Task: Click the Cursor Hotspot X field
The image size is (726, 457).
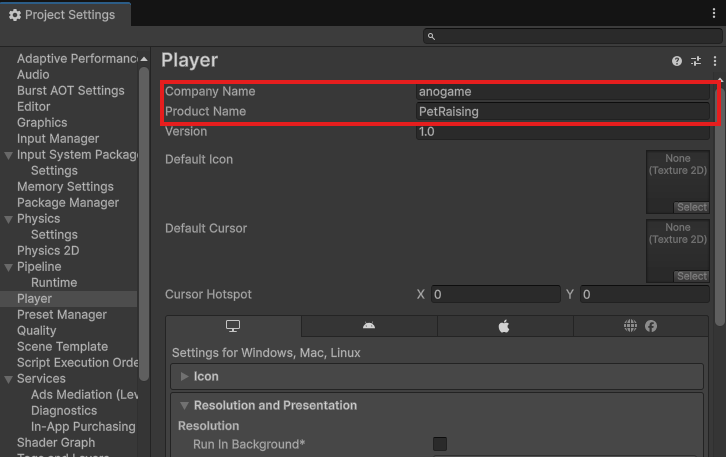Action: pos(495,294)
